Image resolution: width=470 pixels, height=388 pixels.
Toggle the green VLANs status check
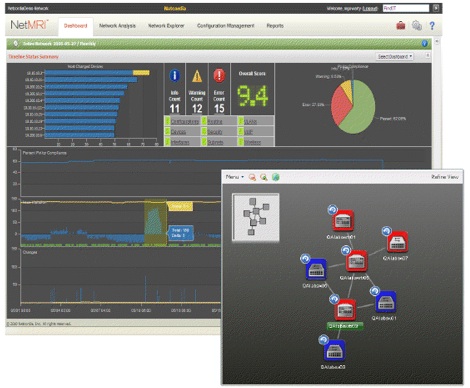(x=241, y=121)
